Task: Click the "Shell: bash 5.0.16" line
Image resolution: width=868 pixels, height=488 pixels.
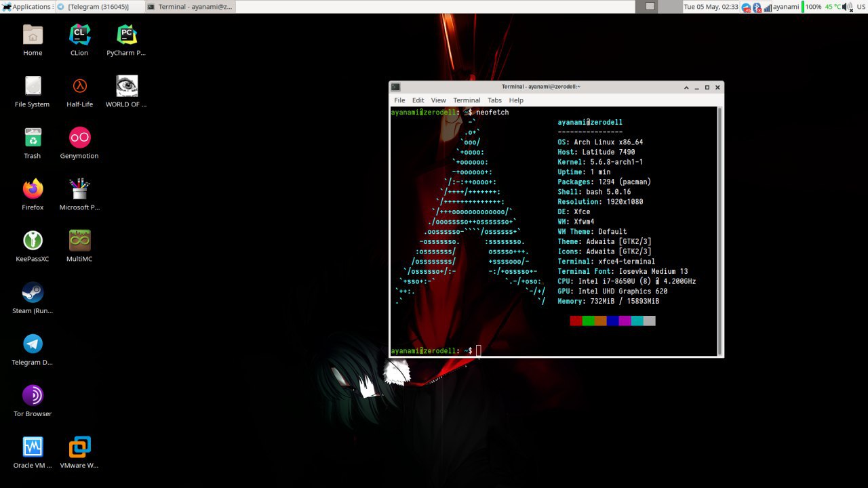Action: pos(594,192)
